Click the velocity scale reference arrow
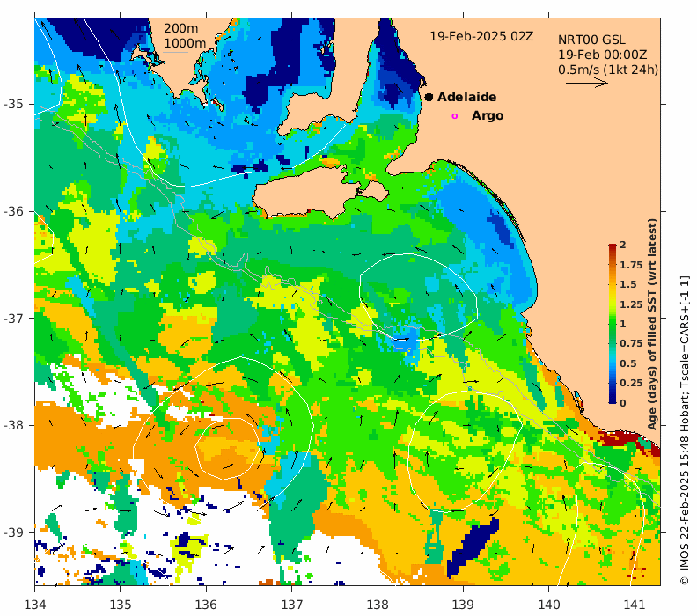 (586, 82)
